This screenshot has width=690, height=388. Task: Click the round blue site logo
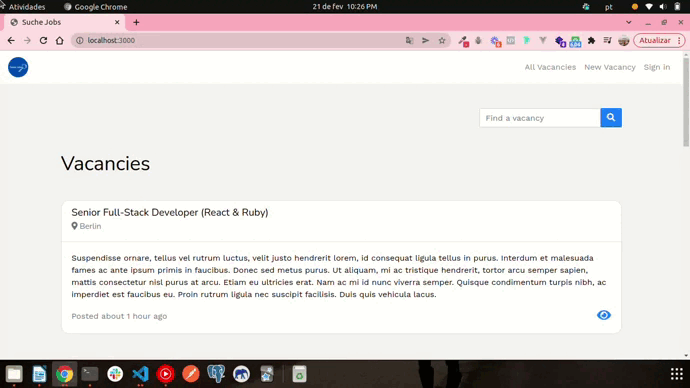coord(18,67)
